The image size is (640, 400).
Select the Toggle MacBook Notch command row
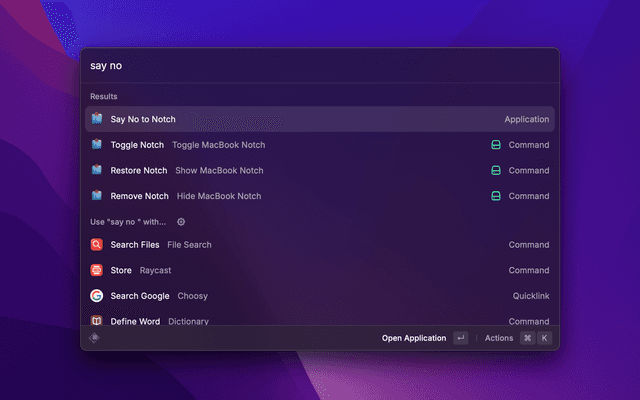[320, 145]
